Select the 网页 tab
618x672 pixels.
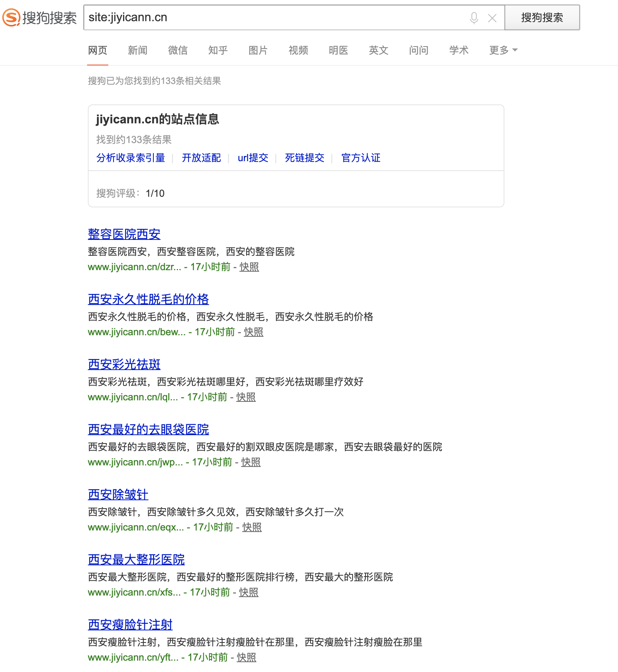98,50
